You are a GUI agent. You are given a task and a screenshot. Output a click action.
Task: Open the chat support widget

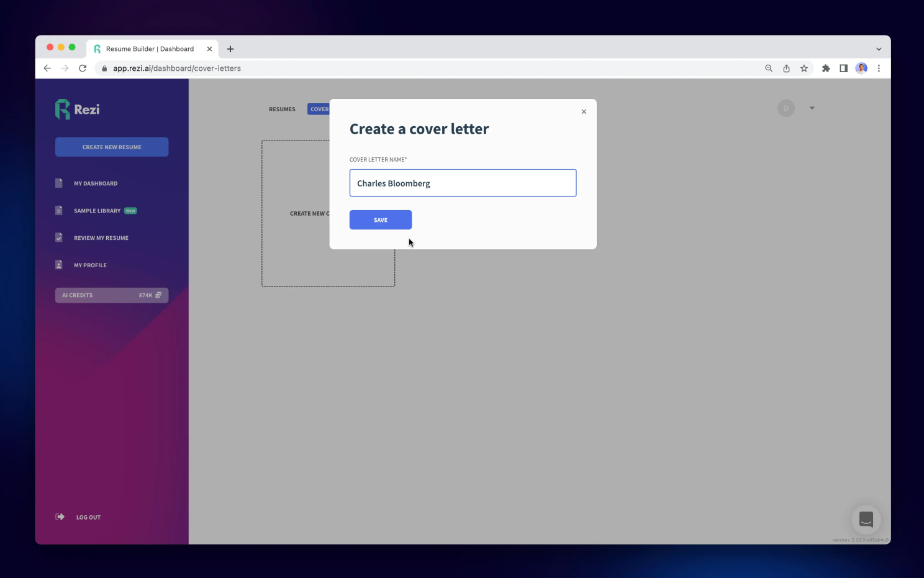[866, 520]
